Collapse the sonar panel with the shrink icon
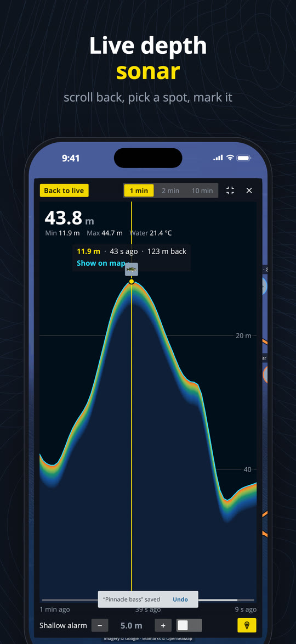The image size is (296, 644). coord(230,191)
